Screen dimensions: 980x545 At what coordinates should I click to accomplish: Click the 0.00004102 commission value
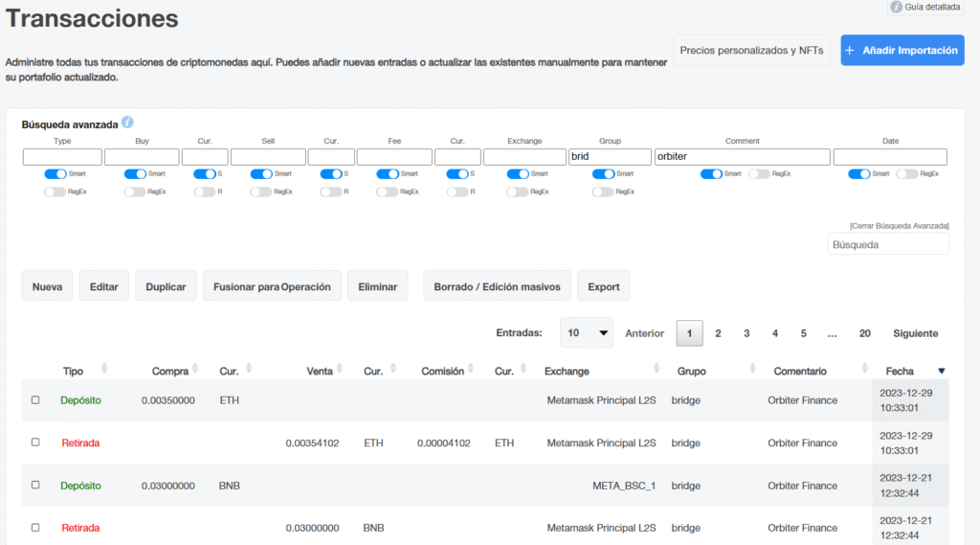[x=444, y=443]
